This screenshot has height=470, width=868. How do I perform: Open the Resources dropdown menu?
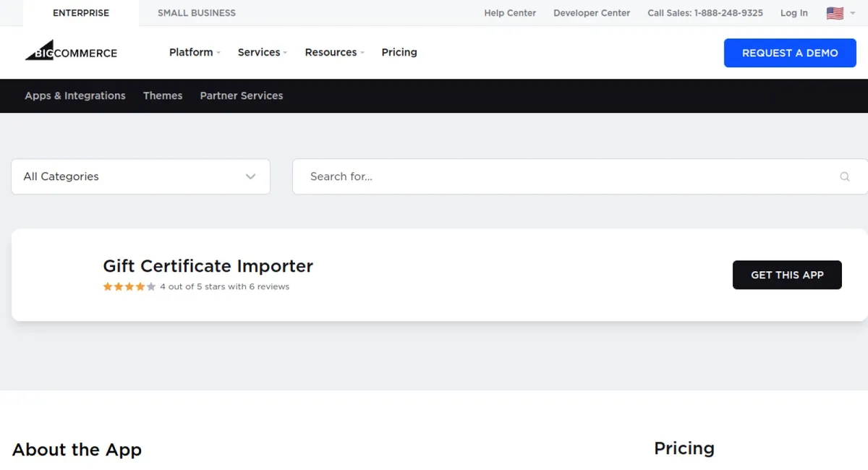tap(334, 52)
